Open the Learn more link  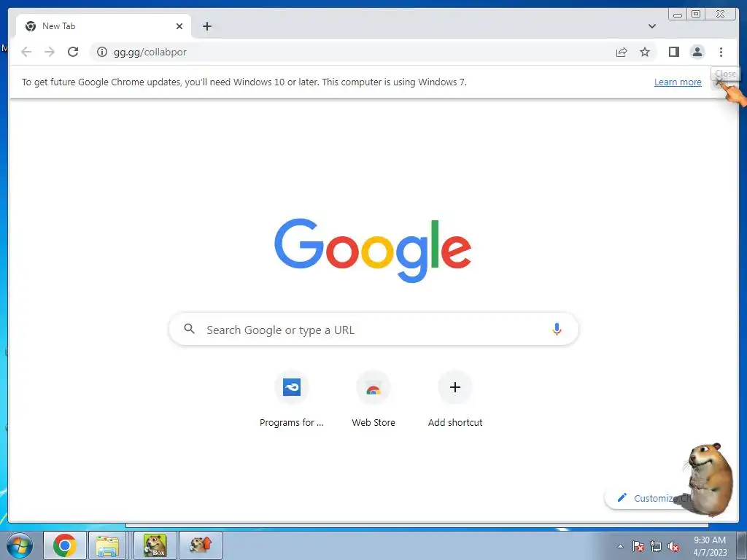(678, 82)
